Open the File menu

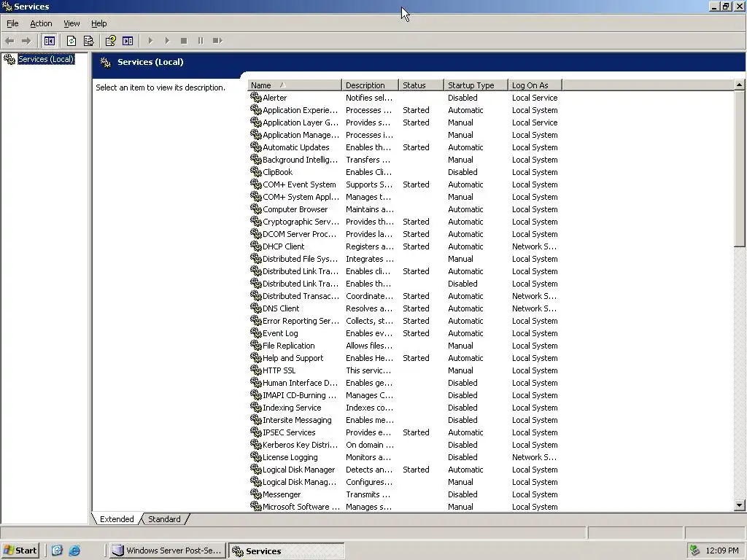point(12,23)
